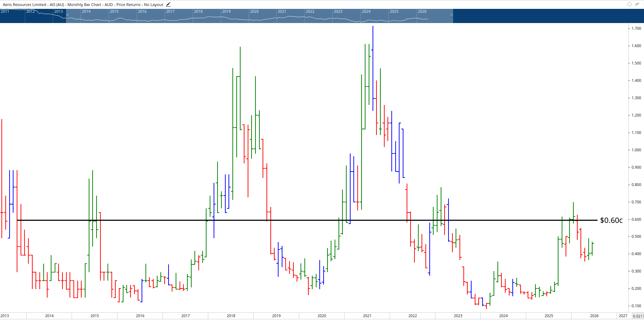This screenshot has width=644, height=320.
Task: Click the 2018 year label on bottom axis
Action: pyautogui.click(x=231, y=316)
